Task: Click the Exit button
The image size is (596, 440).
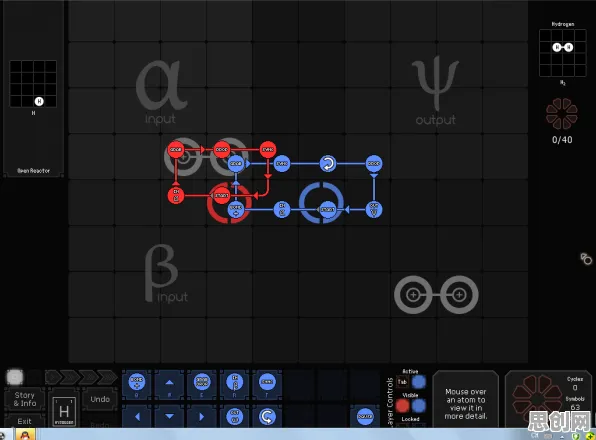Action: click(25, 421)
